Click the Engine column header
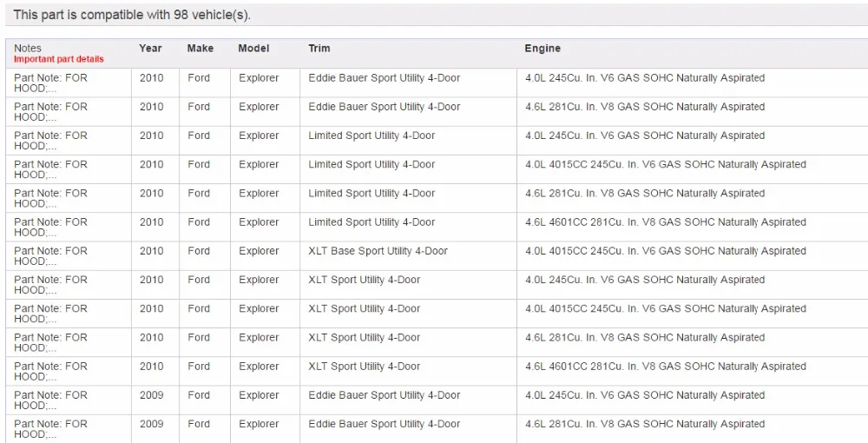 coord(542,48)
